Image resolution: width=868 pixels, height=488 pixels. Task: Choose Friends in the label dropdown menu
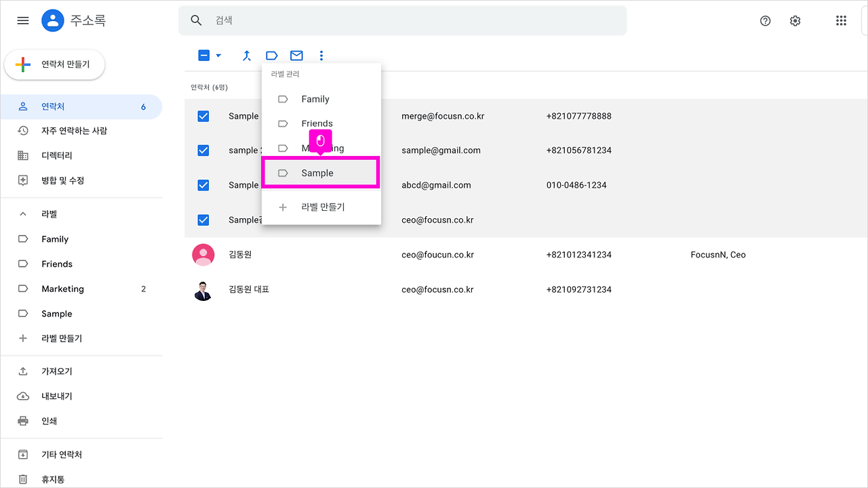(x=321, y=123)
